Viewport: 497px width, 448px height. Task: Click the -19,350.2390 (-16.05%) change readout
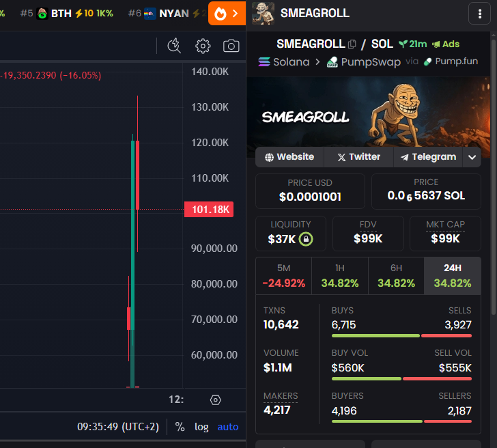pyautogui.click(x=51, y=75)
